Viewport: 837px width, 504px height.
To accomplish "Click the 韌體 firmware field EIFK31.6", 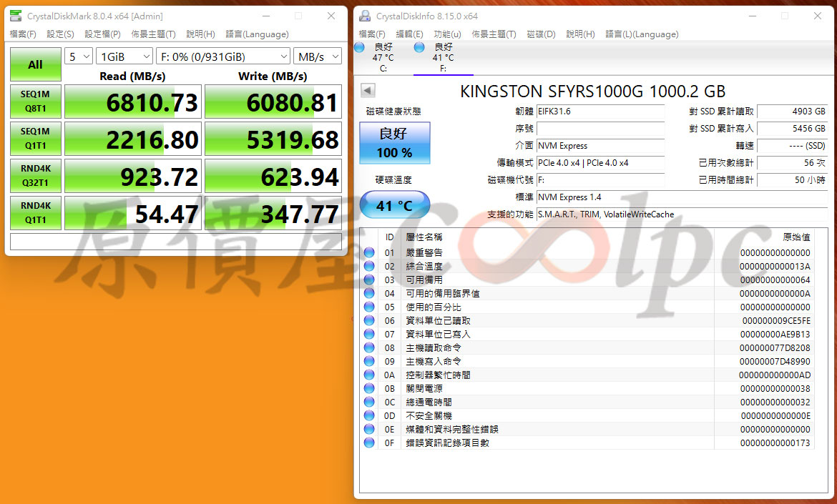I will coord(600,112).
